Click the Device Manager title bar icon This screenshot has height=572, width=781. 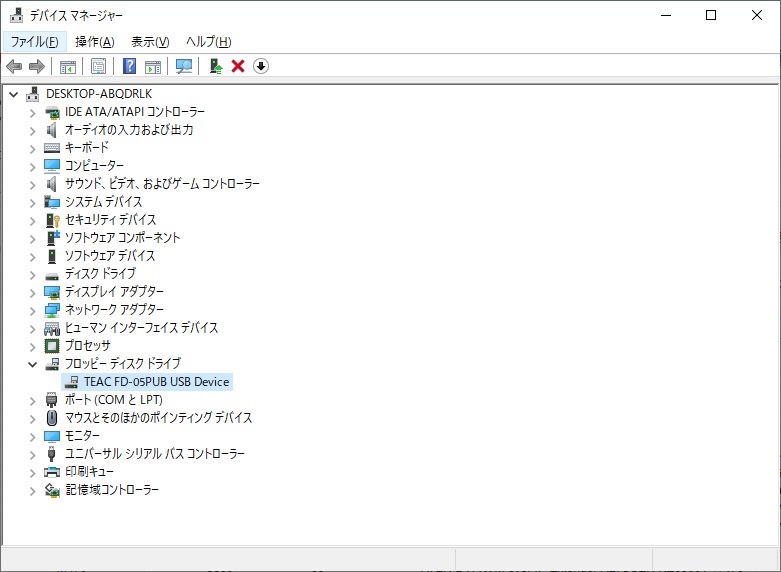tap(16, 15)
